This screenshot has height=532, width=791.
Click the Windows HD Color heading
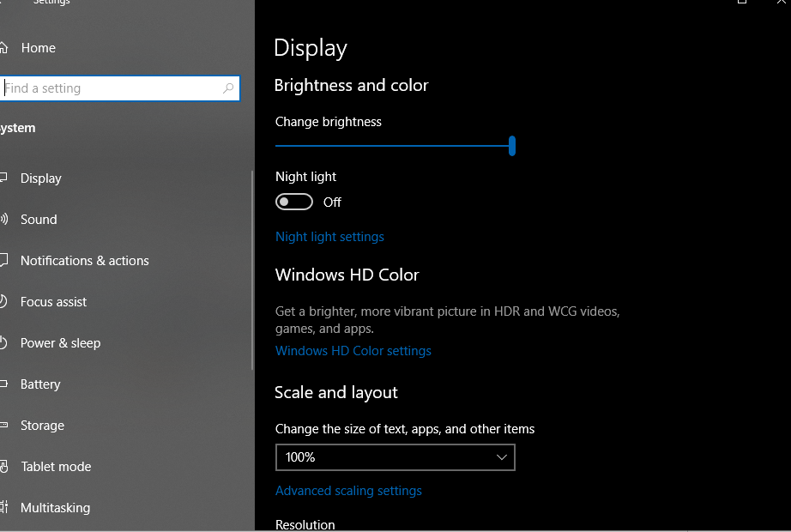coord(347,275)
